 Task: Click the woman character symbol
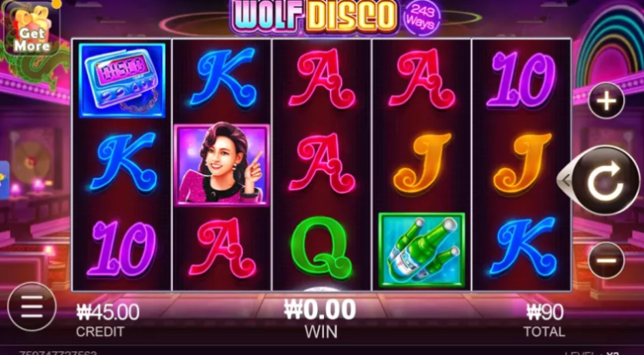(222, 164)
